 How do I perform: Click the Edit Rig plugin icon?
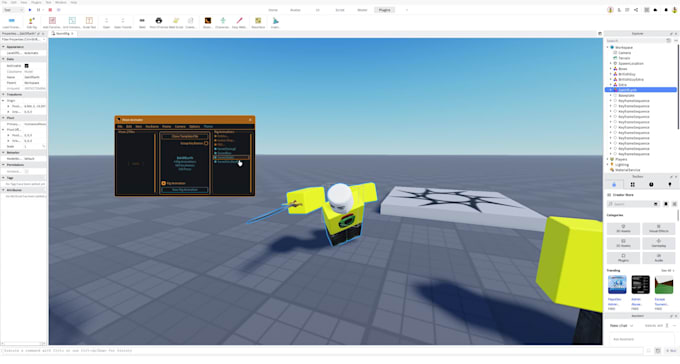pos(32,20)
